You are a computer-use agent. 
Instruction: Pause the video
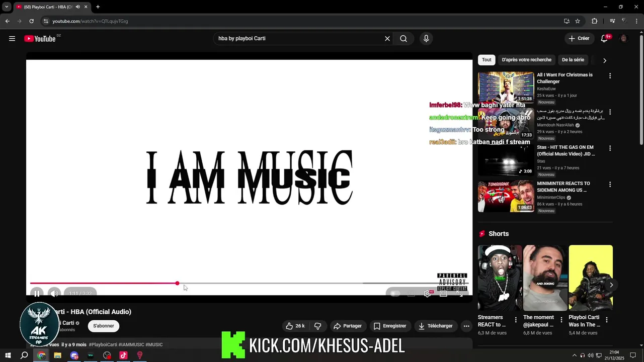(37, 294)
